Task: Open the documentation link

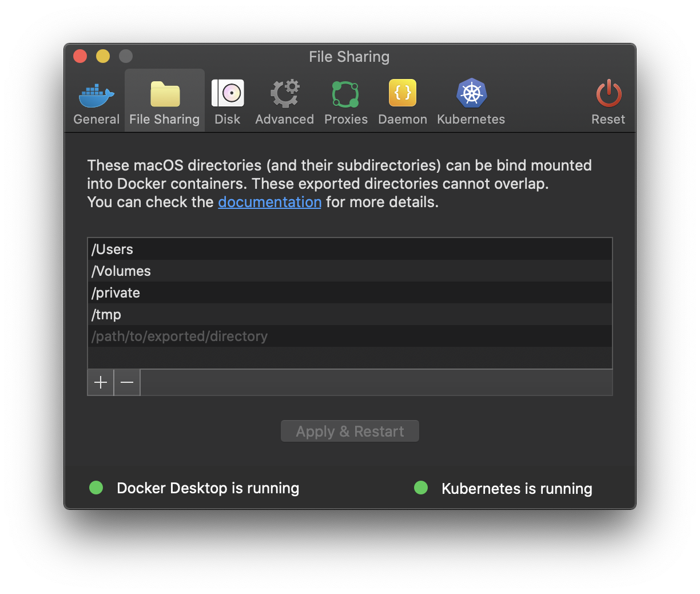Action: point(269,202)
